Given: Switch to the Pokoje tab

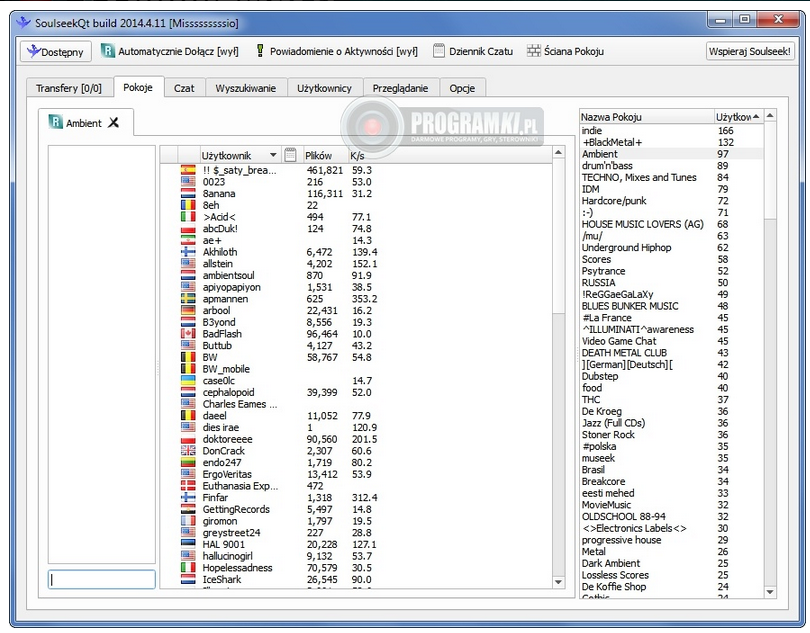Looking at the screenshot, I should [x=138, y=87].
